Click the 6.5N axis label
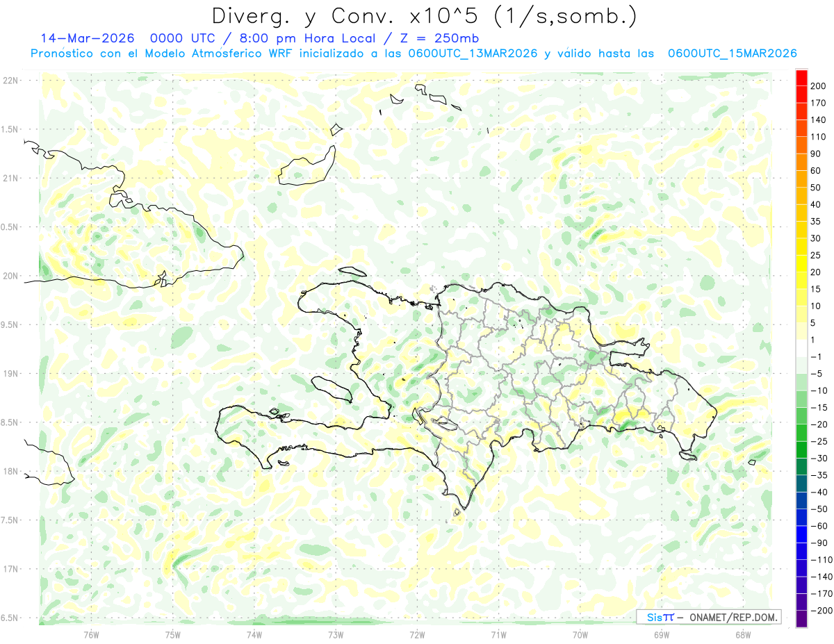The height and width of the screenshot is (644, 834). coord(9,618)
